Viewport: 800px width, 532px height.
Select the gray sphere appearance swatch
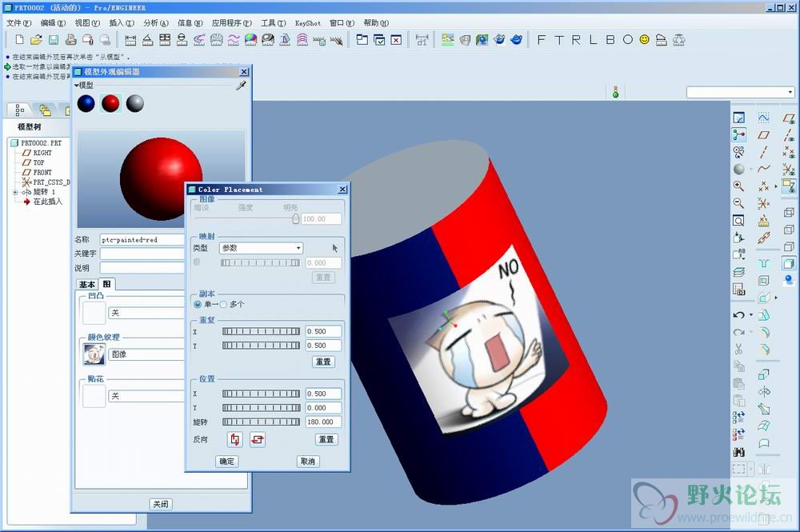tap(135, 103)
